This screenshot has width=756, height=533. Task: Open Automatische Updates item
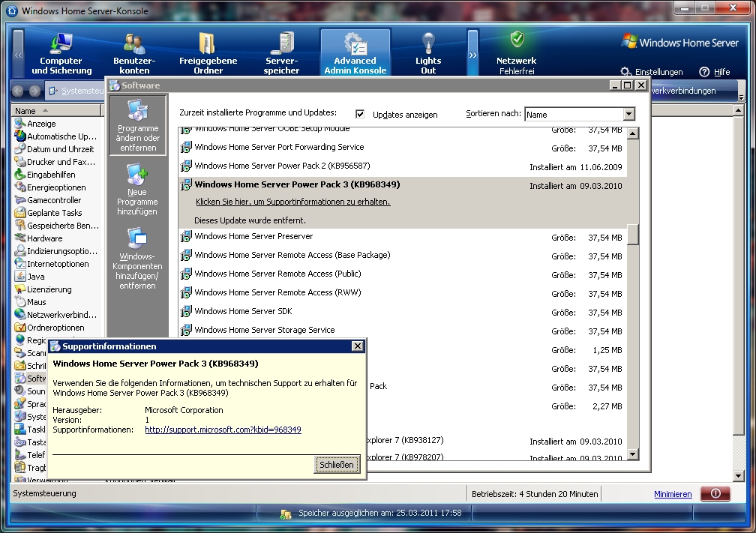(56, 136)
